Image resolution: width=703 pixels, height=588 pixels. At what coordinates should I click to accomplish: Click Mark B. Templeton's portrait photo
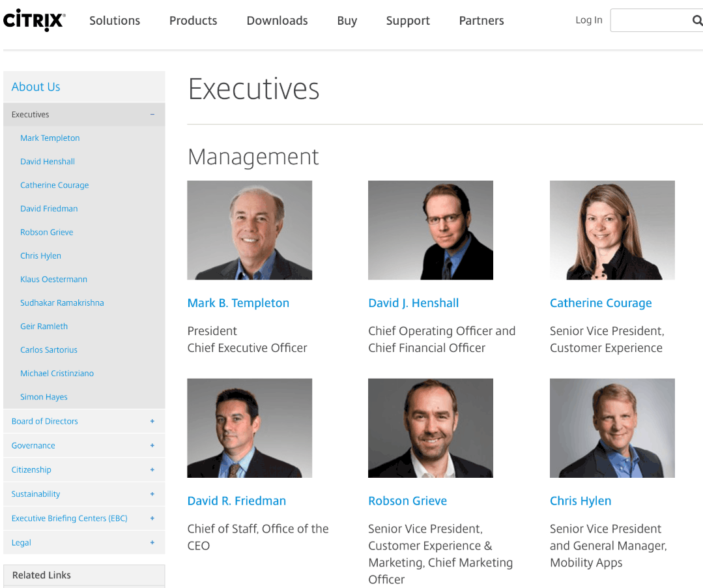coord(250,229)
